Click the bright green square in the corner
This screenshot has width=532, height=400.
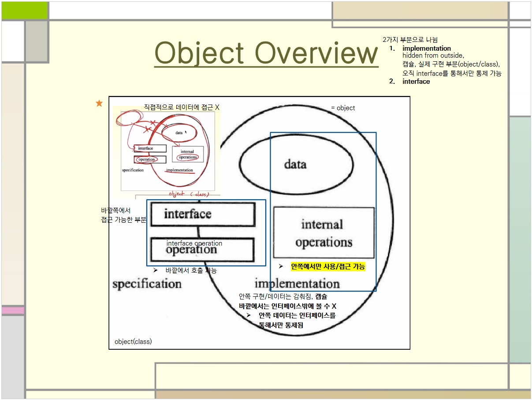coord(24,11)
